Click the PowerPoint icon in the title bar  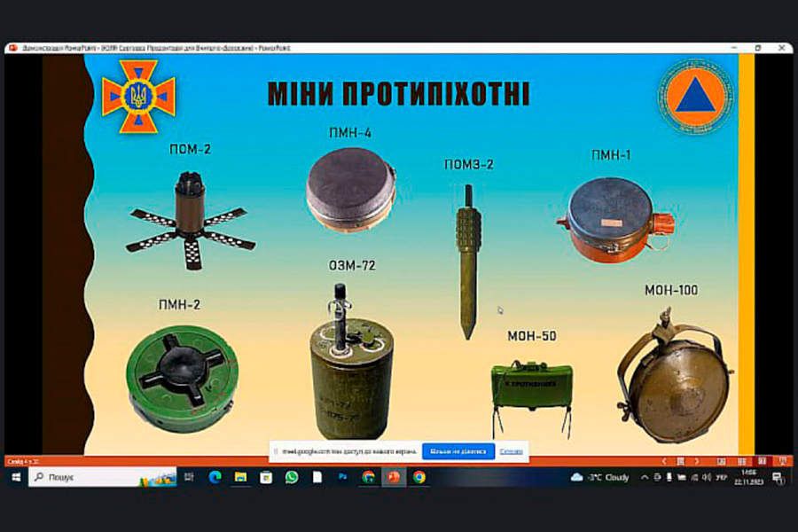pos(13,48)
